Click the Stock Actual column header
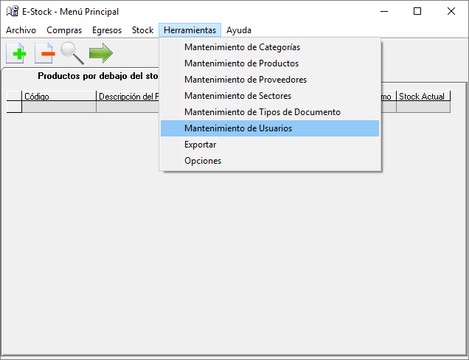 tap(423, 96)
